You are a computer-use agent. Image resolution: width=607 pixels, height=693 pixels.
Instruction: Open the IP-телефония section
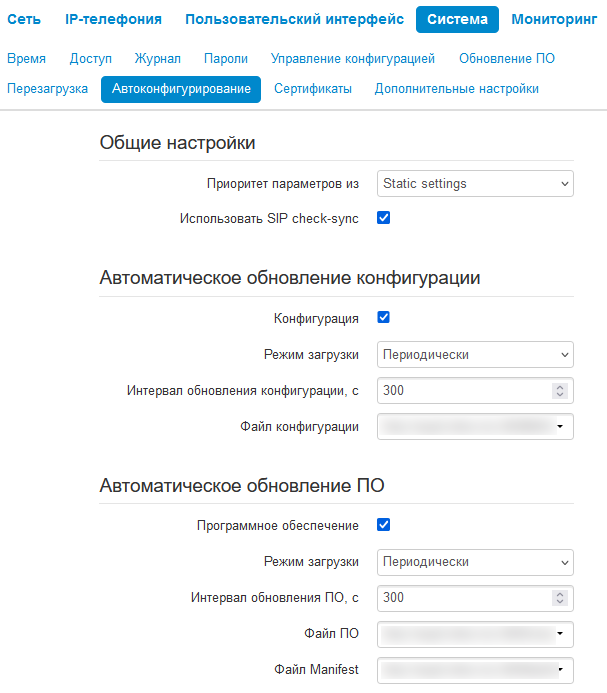[113, 19]
